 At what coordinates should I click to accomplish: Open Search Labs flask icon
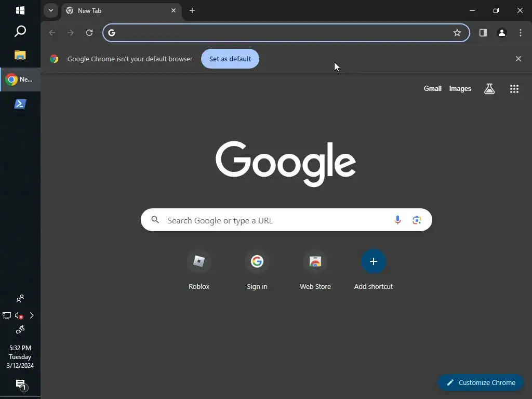489,89
